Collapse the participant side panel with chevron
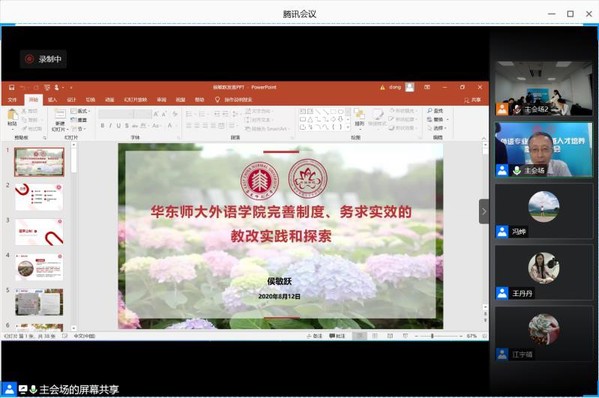The image size is (599, 398). (484, 211)
